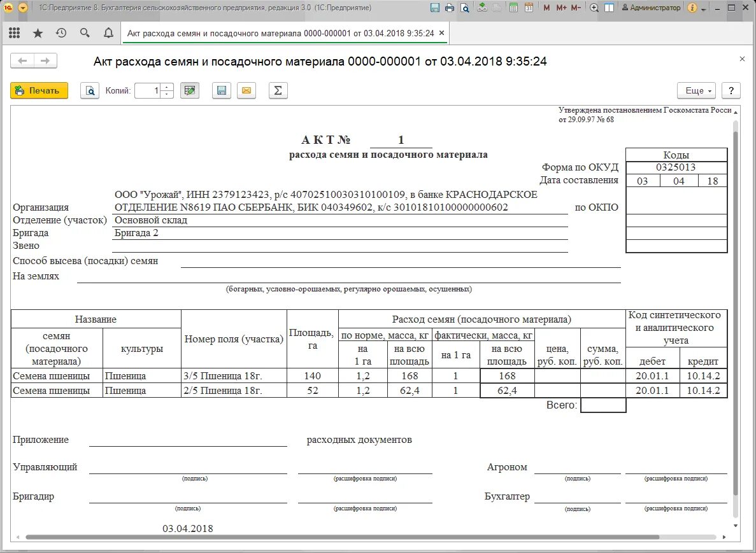The image size is (756, 553).
Task: Open document preview next to Печать
Action: pyautogui.click(x=90, y=90)
